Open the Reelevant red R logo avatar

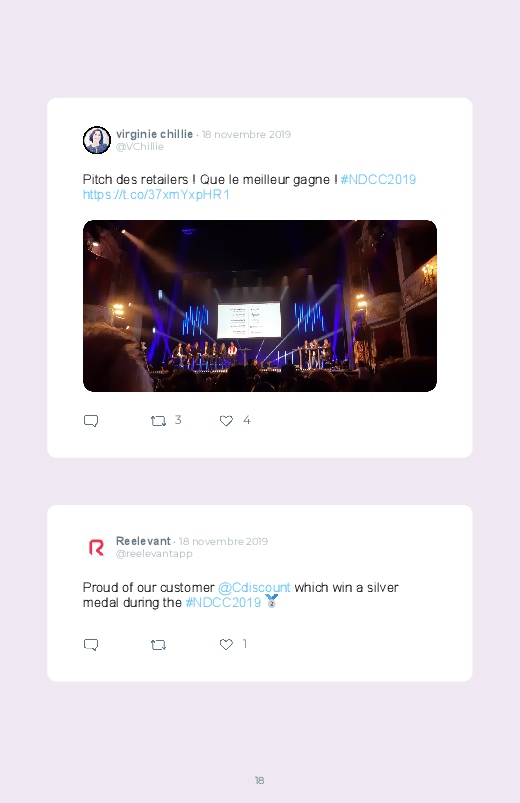pos(97,547)
